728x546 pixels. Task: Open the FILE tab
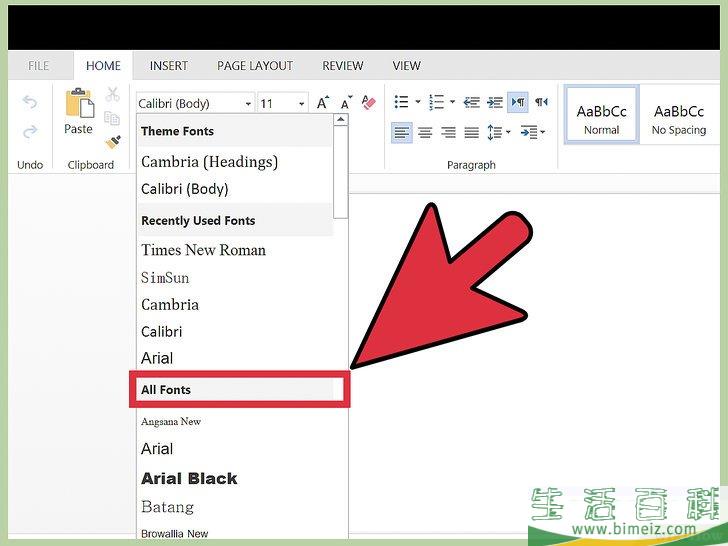tap(39, 66)
